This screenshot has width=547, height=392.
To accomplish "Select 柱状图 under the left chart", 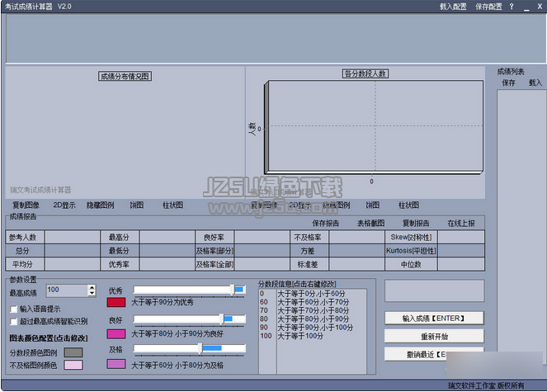I will pyautogui.click(x=172, y=205).
